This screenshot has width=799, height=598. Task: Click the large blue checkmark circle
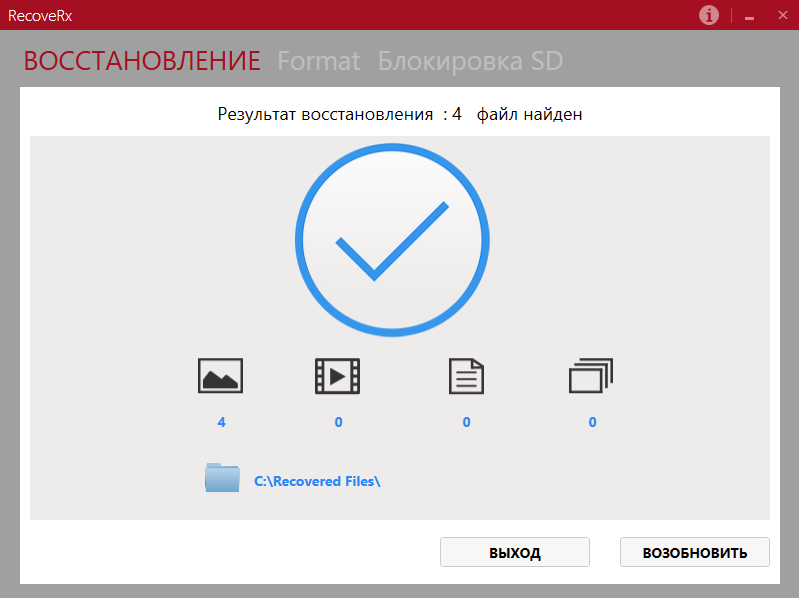(x=393, y=241)
